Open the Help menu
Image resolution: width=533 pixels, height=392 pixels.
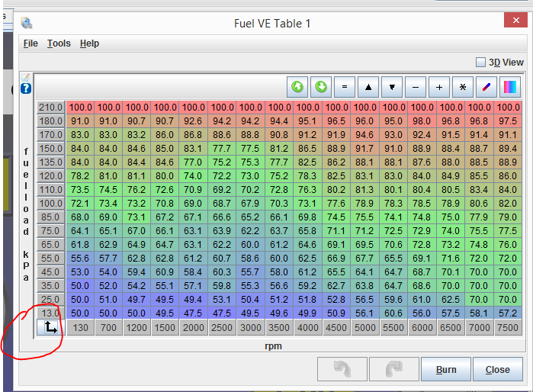click(x=89, y=43)
